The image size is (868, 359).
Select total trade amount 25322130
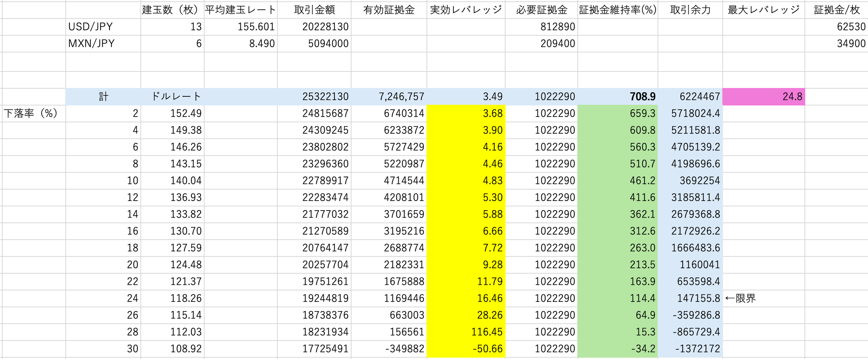point(314,96)
